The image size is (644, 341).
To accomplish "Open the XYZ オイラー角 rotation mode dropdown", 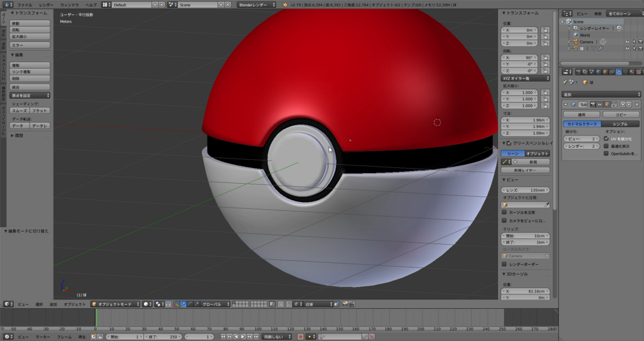I will click(525, 78).
